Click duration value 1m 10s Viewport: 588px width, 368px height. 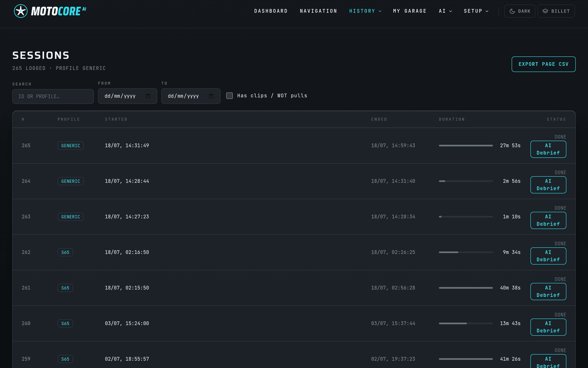512,217
